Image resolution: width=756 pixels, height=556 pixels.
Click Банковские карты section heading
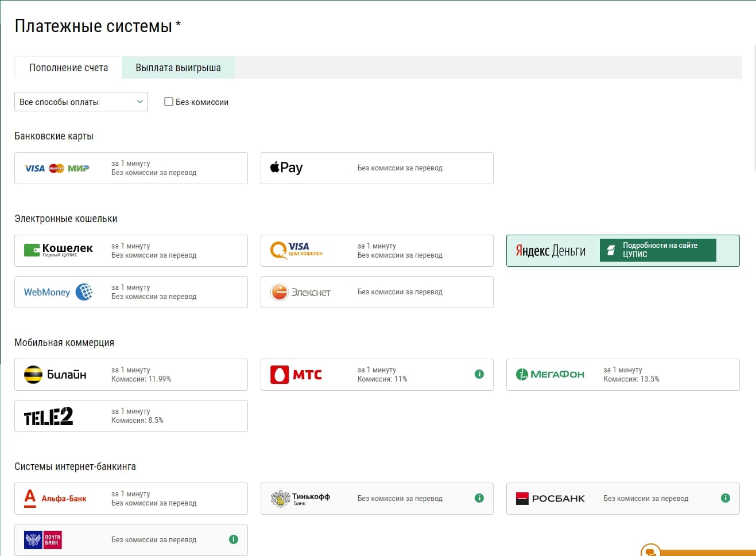click(54, 136)
